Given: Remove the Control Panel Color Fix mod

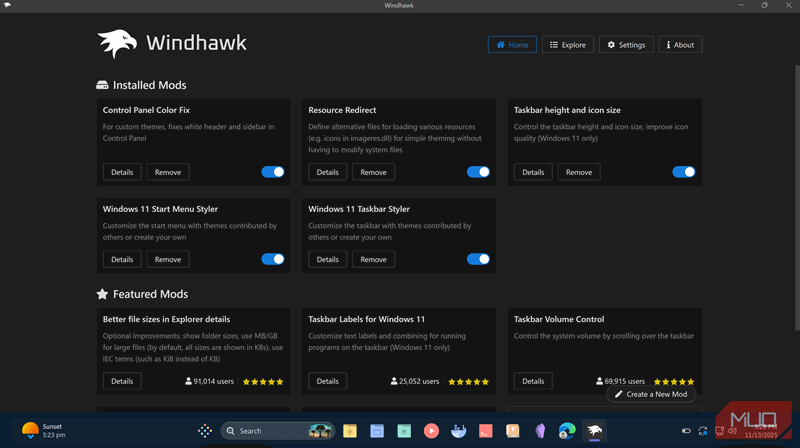Looking at the screenshot, I should (x=168, y=172).
